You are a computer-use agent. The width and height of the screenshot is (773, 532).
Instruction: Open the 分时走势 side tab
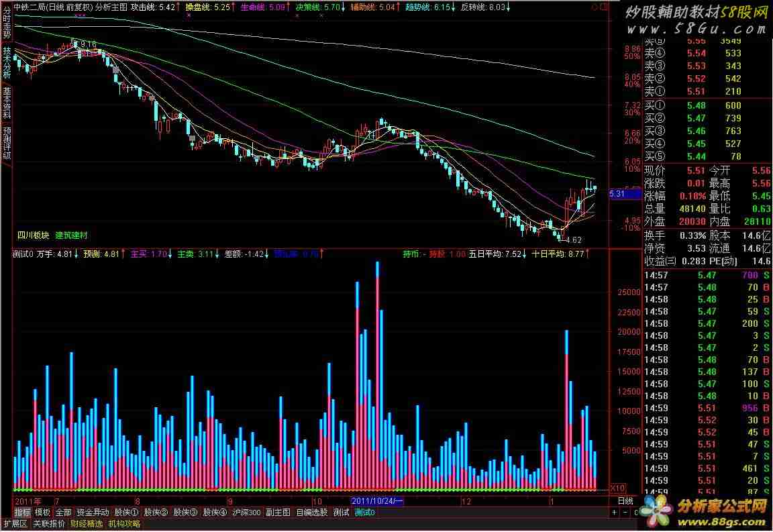tap(7, 23)
